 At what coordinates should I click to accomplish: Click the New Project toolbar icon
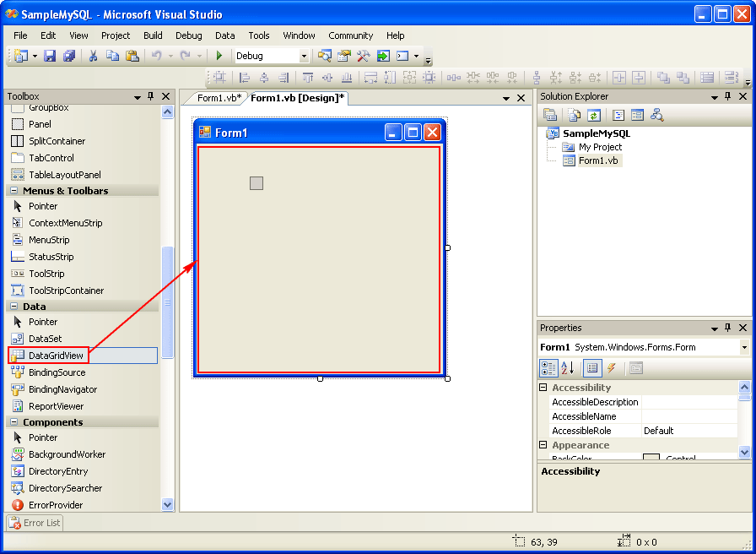pos(21,56)
